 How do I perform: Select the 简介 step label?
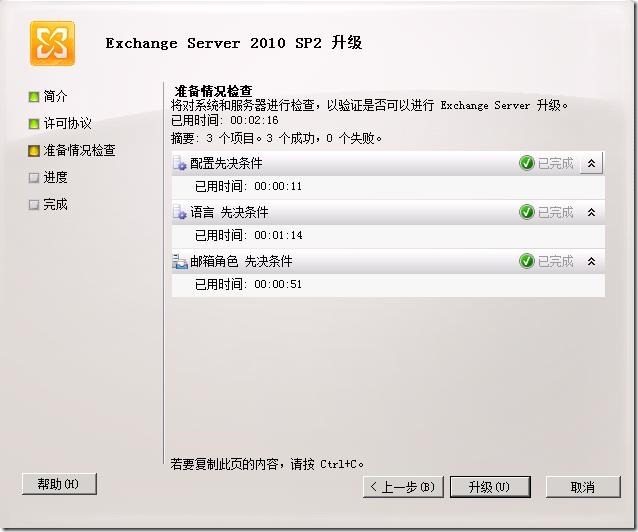point(55,96)
